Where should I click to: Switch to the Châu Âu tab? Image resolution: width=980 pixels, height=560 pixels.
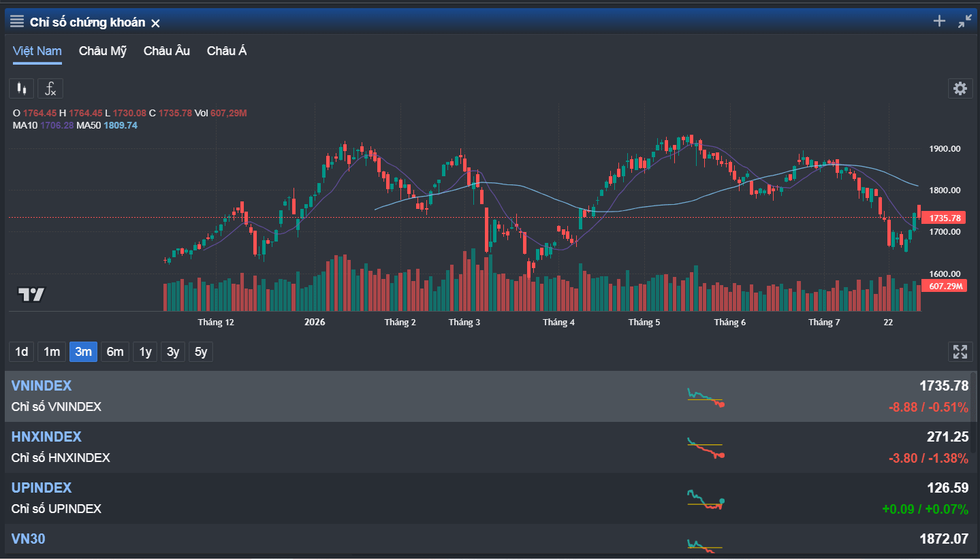click(x=167, y=51)
